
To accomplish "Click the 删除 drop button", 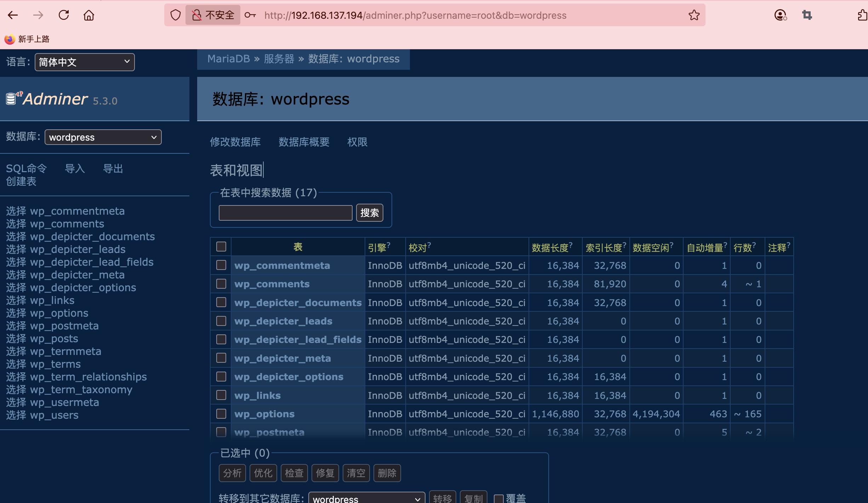I will pos(387,473).
